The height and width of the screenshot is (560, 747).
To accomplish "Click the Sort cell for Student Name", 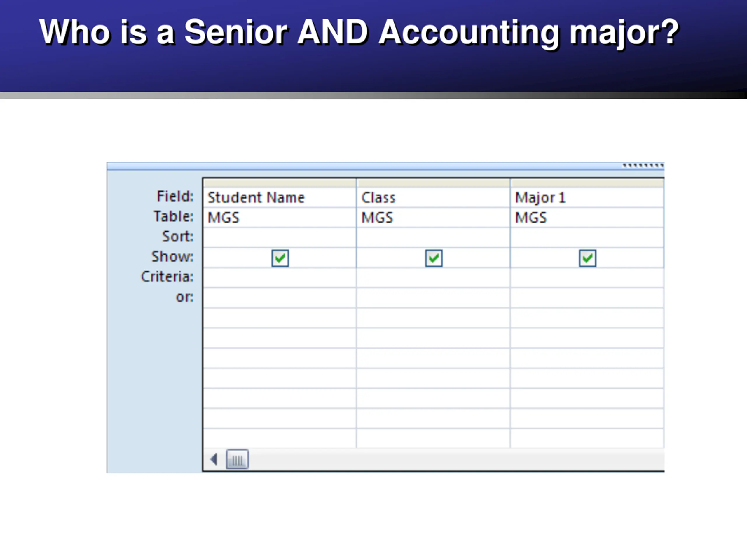I will coord(280,238).
